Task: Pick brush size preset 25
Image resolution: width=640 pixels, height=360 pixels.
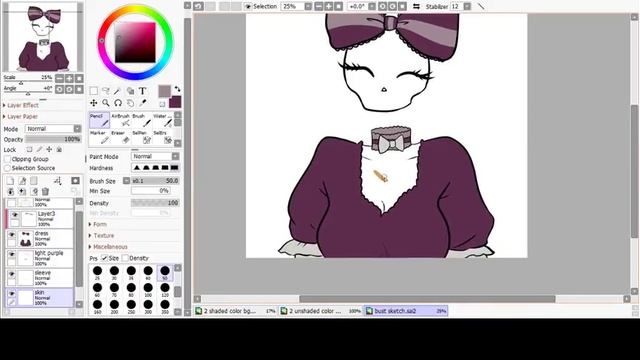Action: click(97, 272)
